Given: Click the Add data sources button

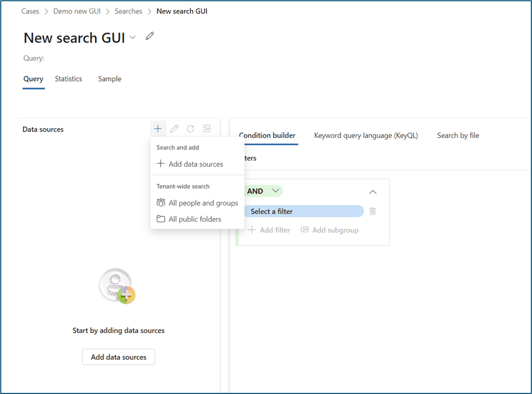Looking at the screenshot, I should (x=118, y=357).
